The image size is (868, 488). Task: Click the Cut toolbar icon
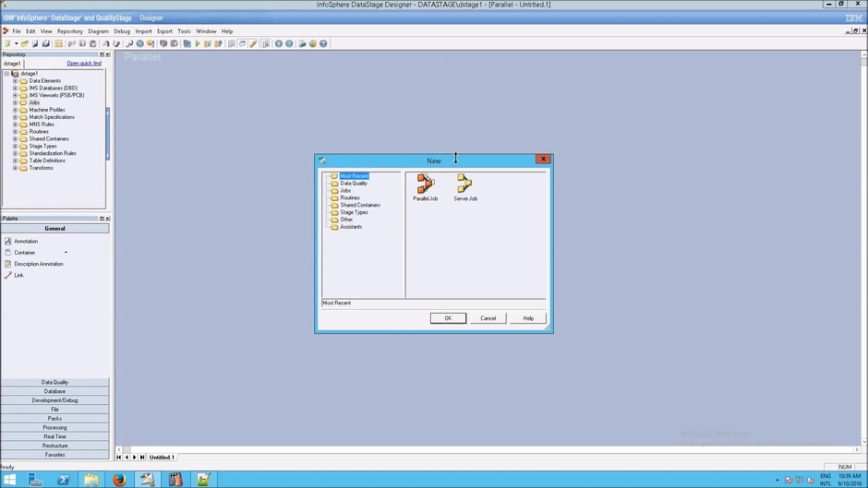71,43
